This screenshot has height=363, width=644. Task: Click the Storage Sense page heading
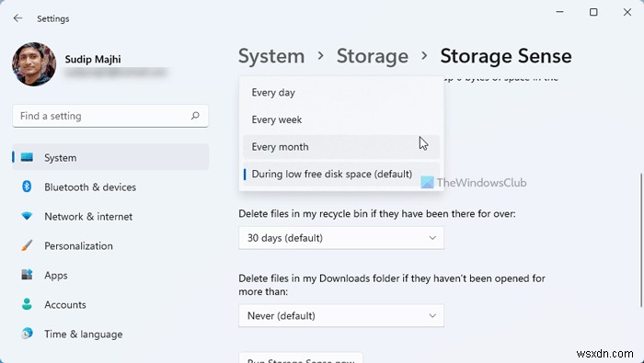[506, 56]
